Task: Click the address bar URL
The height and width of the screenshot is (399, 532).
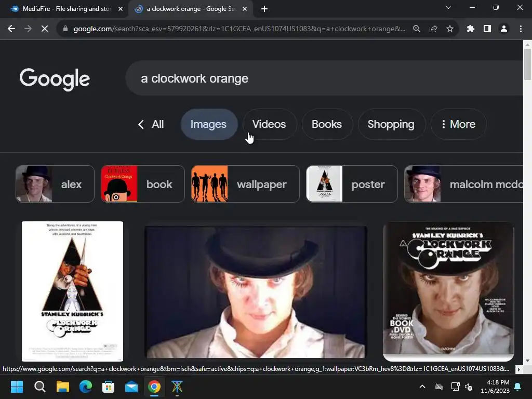Action: pos(239,29)
